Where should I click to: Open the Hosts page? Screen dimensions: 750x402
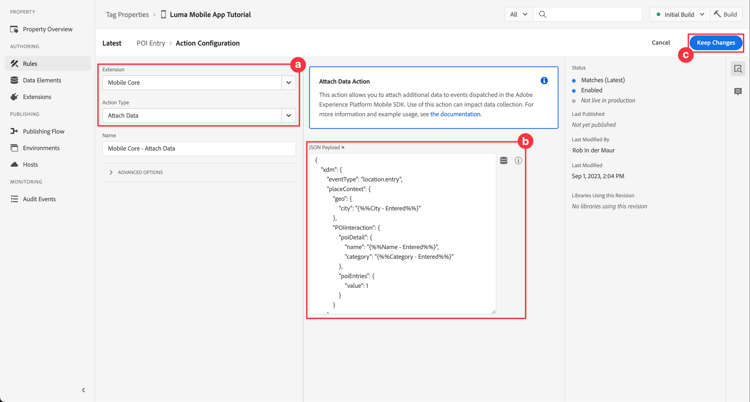[x=31, y=165]
